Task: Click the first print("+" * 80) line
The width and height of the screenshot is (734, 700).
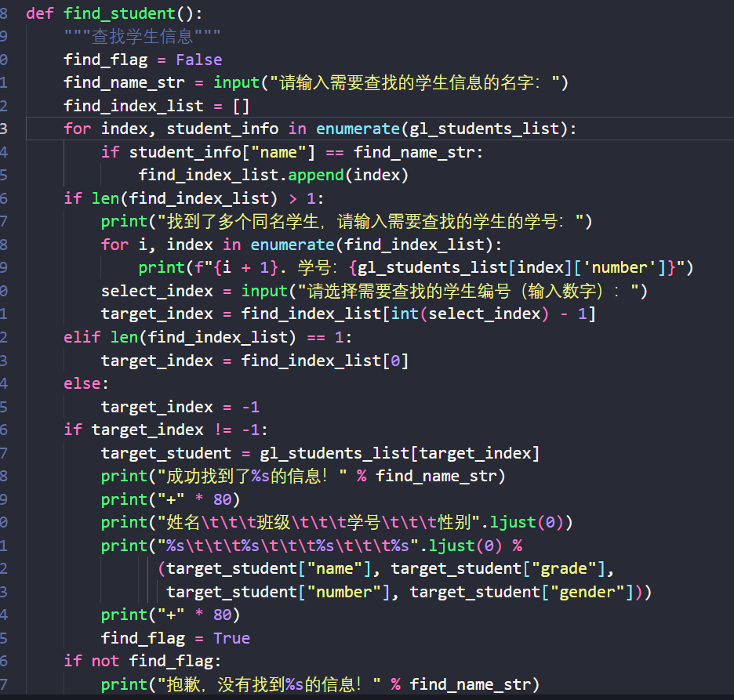Action: click(x=170, y=500)
